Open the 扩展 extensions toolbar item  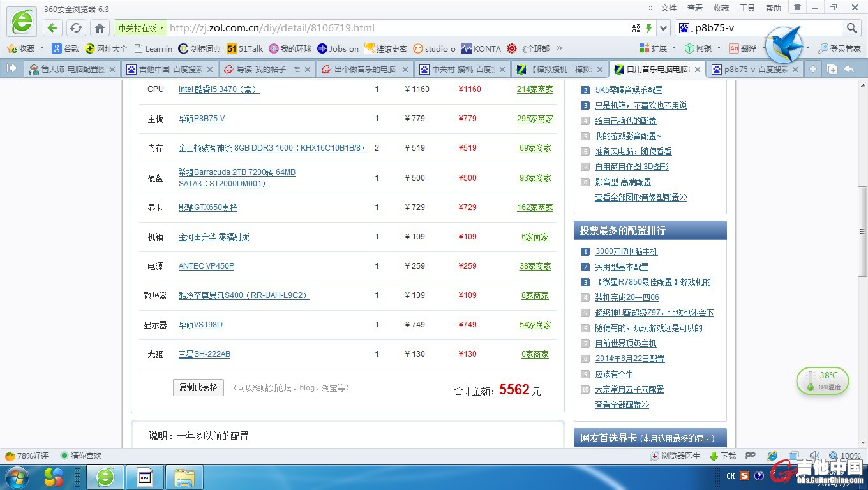653,48
